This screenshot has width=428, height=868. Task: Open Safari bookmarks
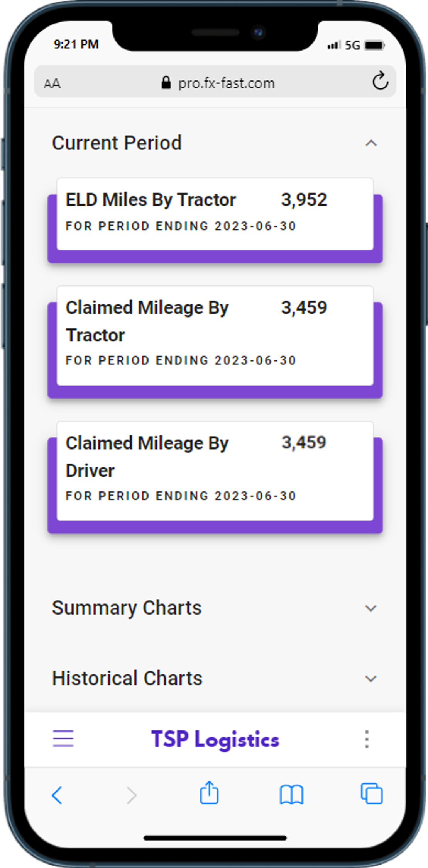click(x=291, y=795)
